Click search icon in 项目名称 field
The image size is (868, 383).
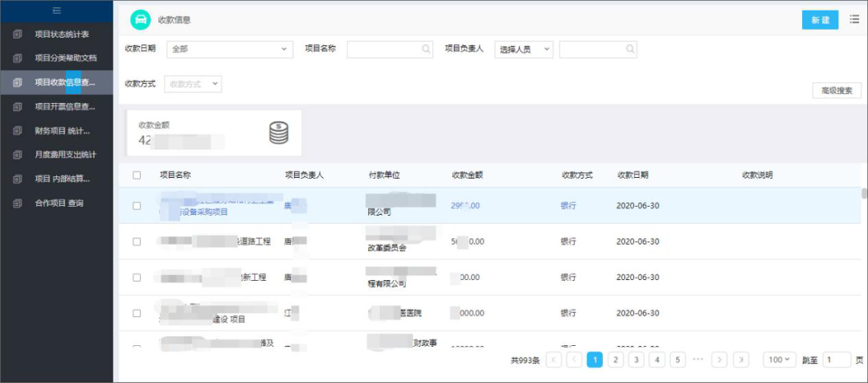pos(426,49)
